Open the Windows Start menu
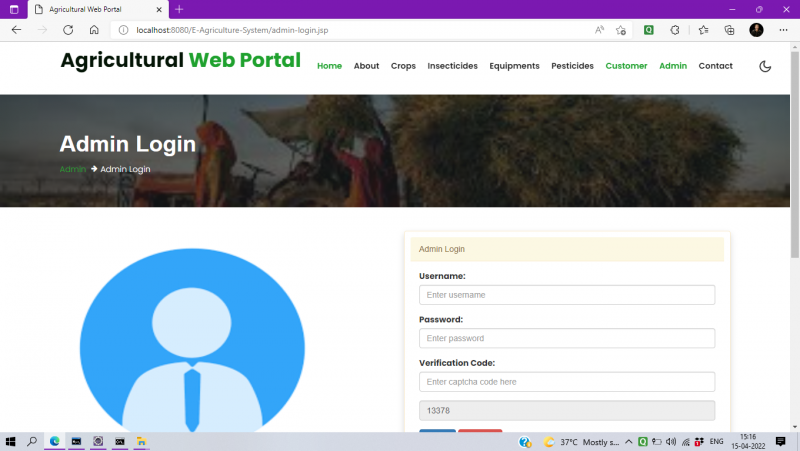800x451 pixels. (10, 441)
